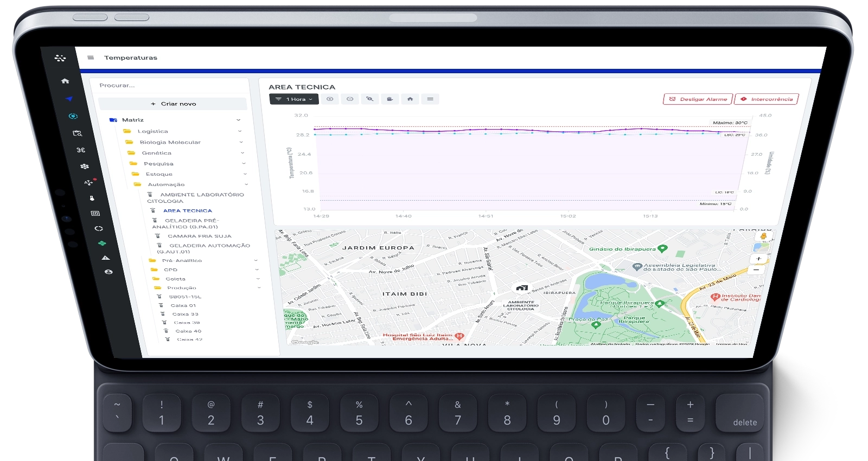Select CAMARA FRIA SUJA sensor
868x461 pixels.
[x=199, y=236]
